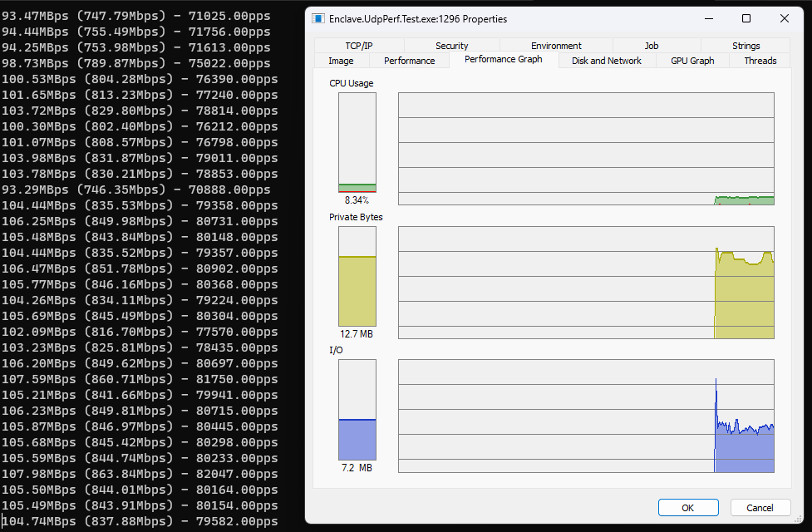
Task: Close the Properties dialog
Action: point(784,18)
